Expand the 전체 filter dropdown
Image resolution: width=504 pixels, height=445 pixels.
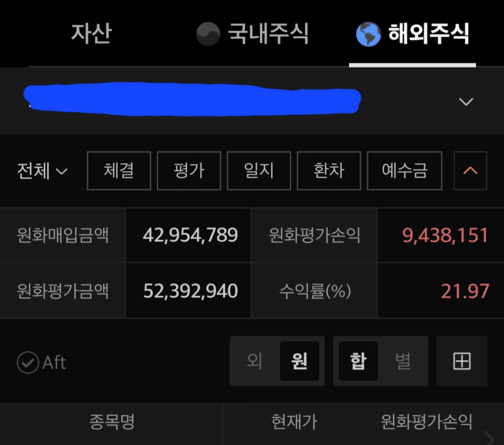point(42,170)
